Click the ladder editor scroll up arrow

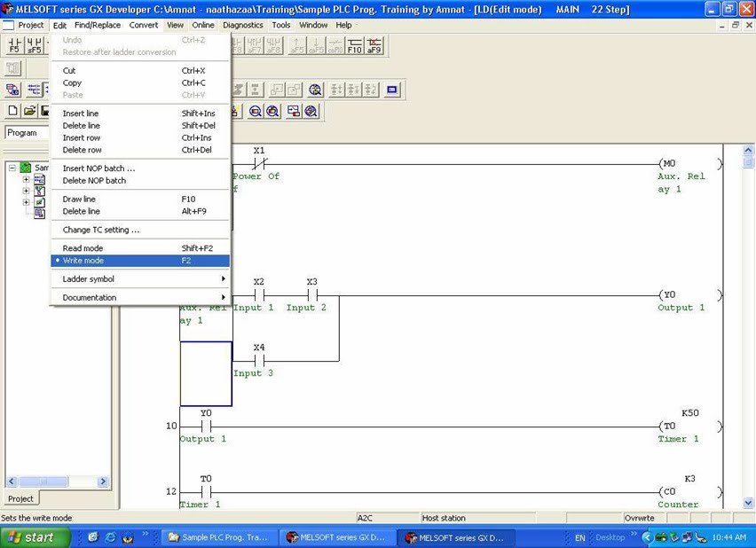748,150
